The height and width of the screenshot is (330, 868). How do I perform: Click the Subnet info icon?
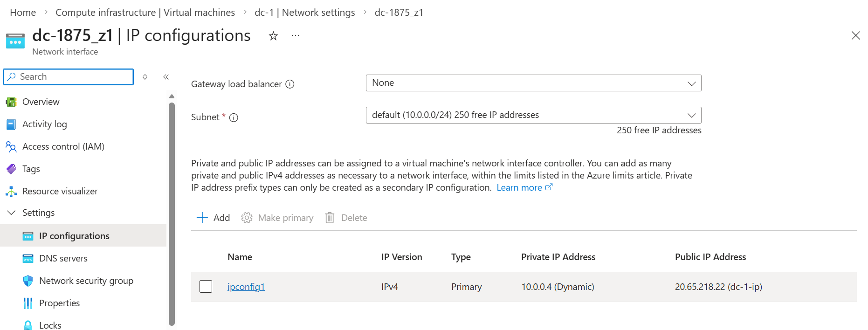(x=234, y=118)
